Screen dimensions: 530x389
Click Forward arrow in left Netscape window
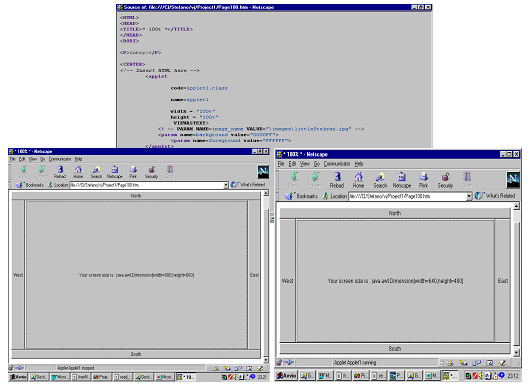[x=41, y=172]
